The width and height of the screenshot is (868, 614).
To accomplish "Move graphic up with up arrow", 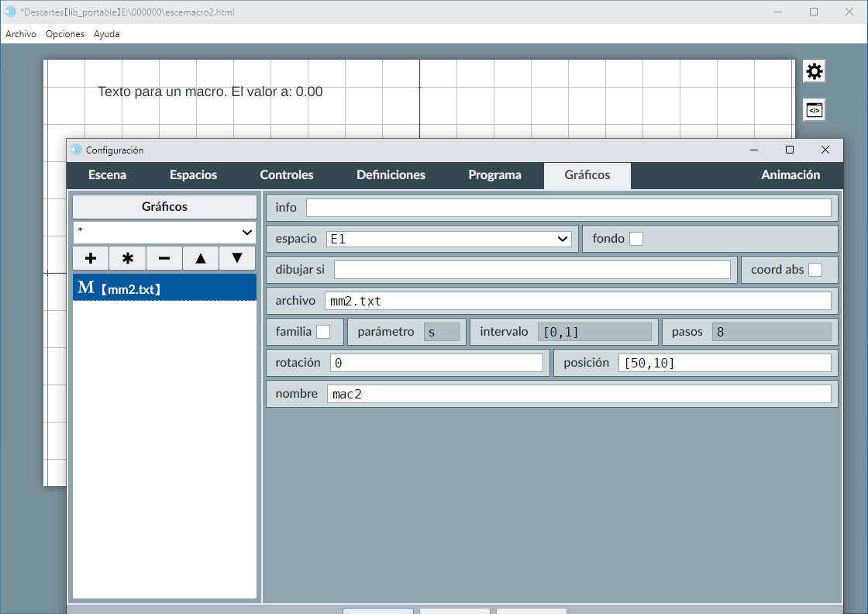I will pos(201,258).
